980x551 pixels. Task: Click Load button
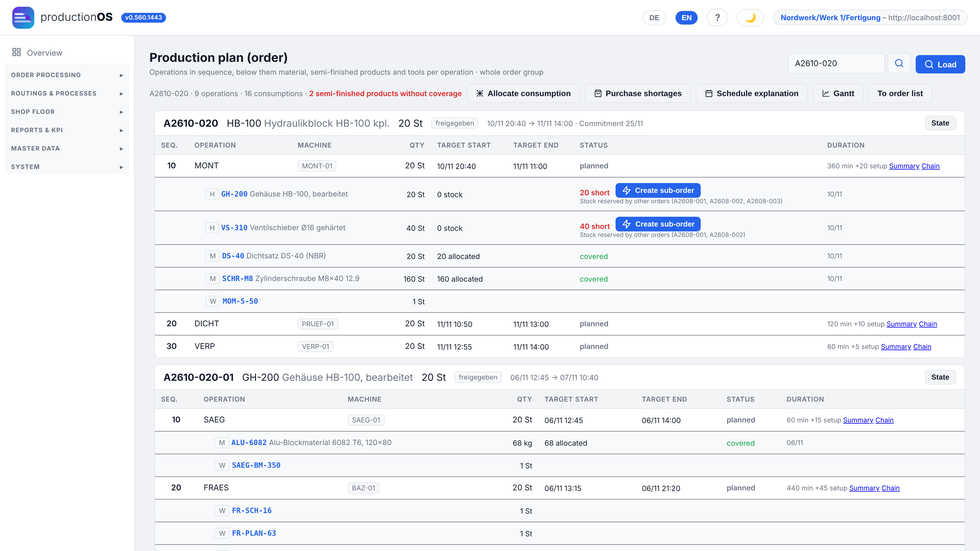pyautogui.click(x=940, y=64)
